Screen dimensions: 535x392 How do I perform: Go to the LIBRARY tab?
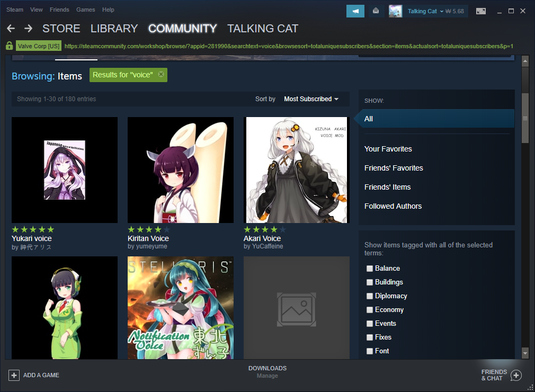[114, 28]
